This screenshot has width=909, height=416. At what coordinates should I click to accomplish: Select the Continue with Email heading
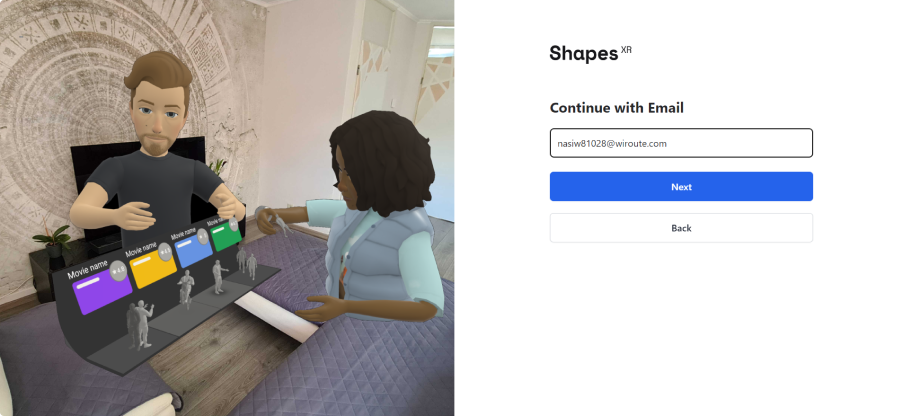616,108
